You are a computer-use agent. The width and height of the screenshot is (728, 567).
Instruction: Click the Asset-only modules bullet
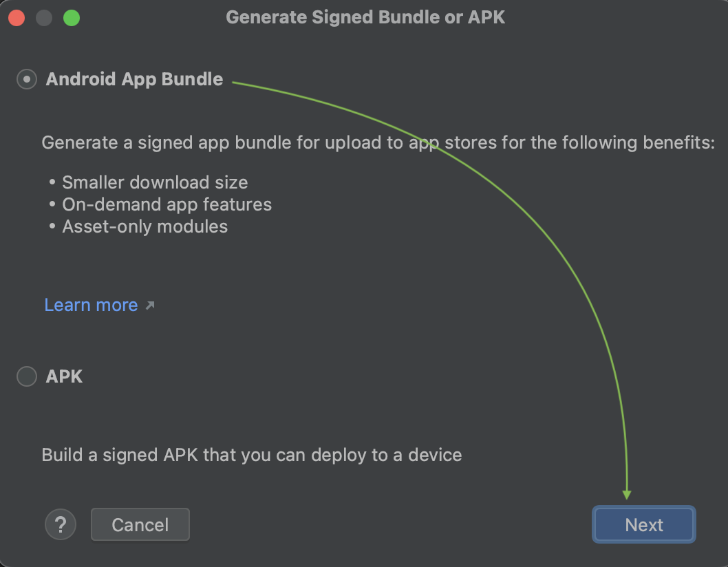point(144,226)
